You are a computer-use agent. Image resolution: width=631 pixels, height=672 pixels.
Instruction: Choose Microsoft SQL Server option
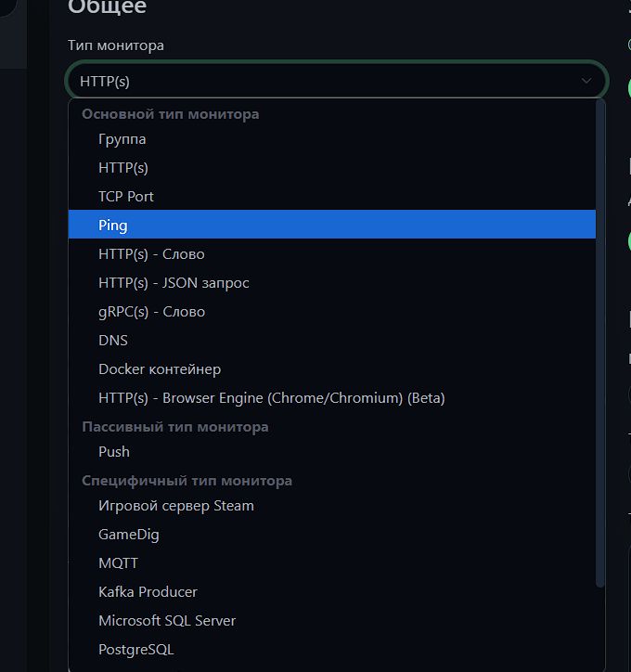click(332, 621)
